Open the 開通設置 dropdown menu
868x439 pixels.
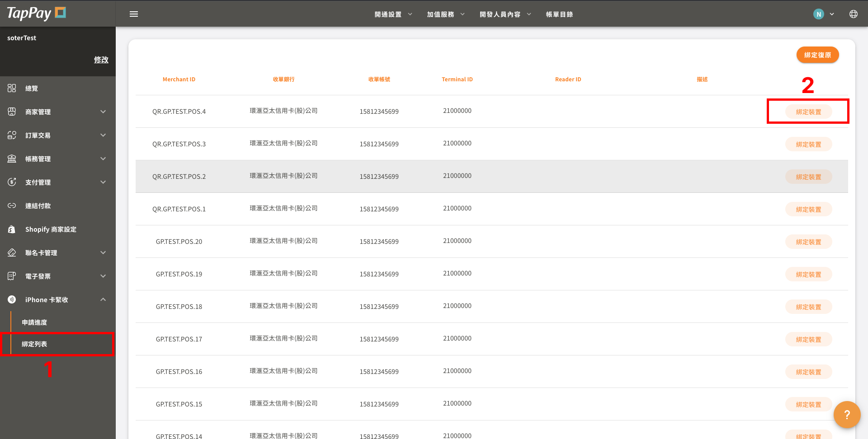tap(393, 14)
